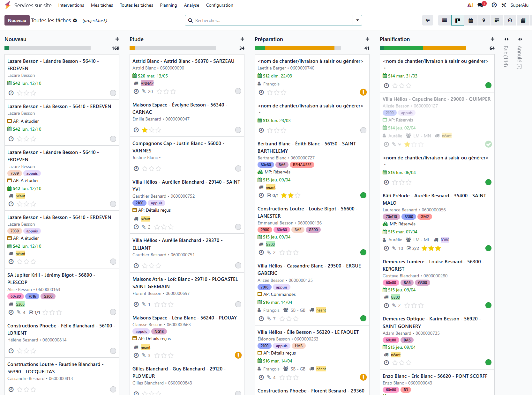
Task: Open the debug tools wrench icon
Action: 504,5
